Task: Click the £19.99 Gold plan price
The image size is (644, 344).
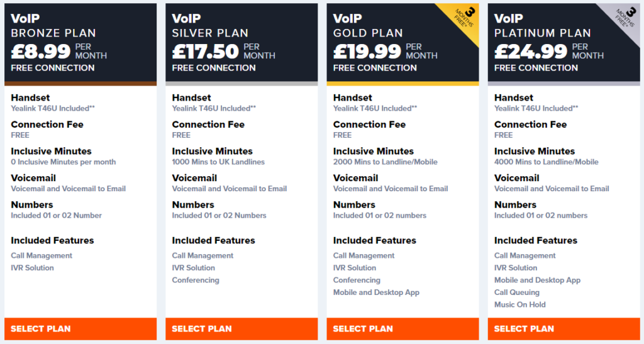Action: (367, 51)
